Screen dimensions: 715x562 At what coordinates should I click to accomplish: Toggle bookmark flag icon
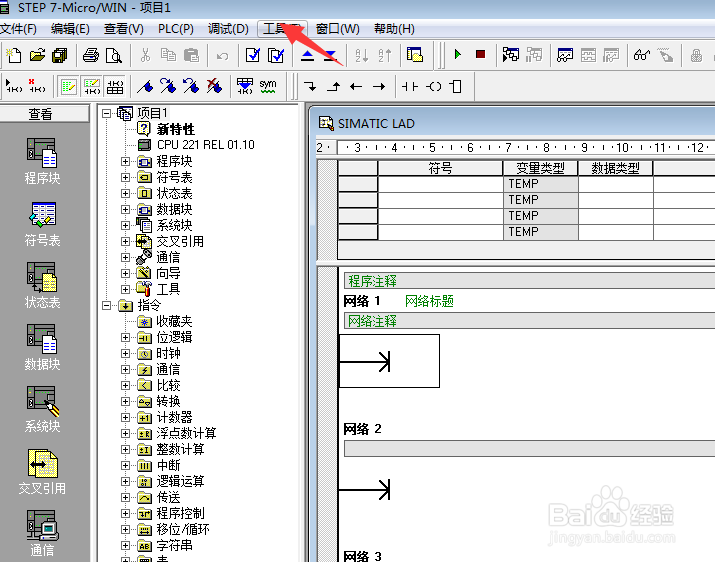(145, 86)
